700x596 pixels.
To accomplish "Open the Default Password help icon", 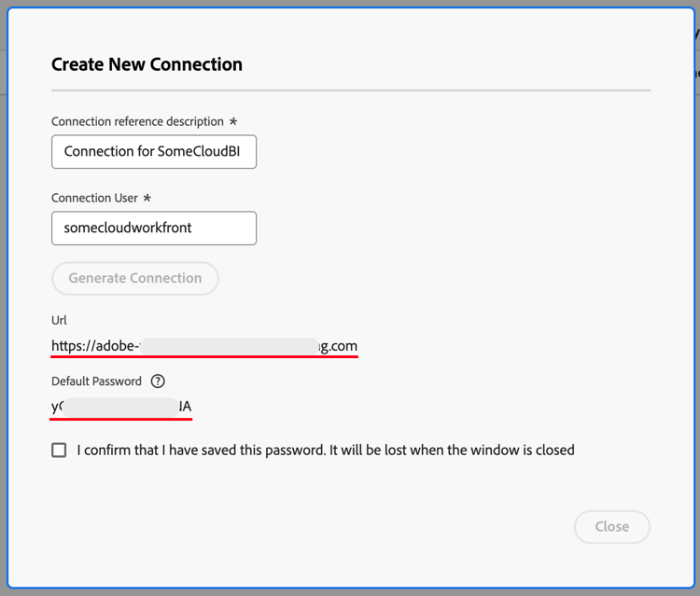I will 158,381.
